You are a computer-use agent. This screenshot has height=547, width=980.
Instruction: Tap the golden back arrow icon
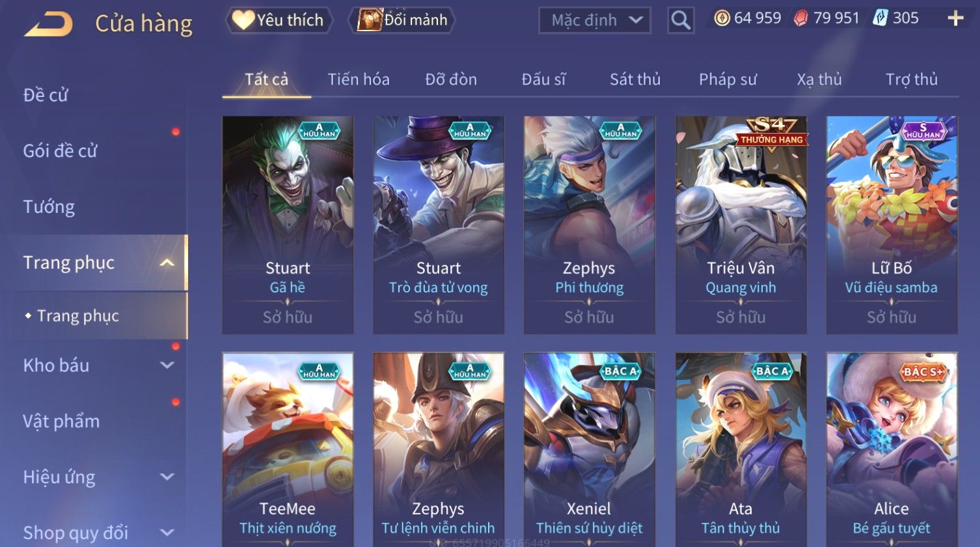tap(49, 25)
